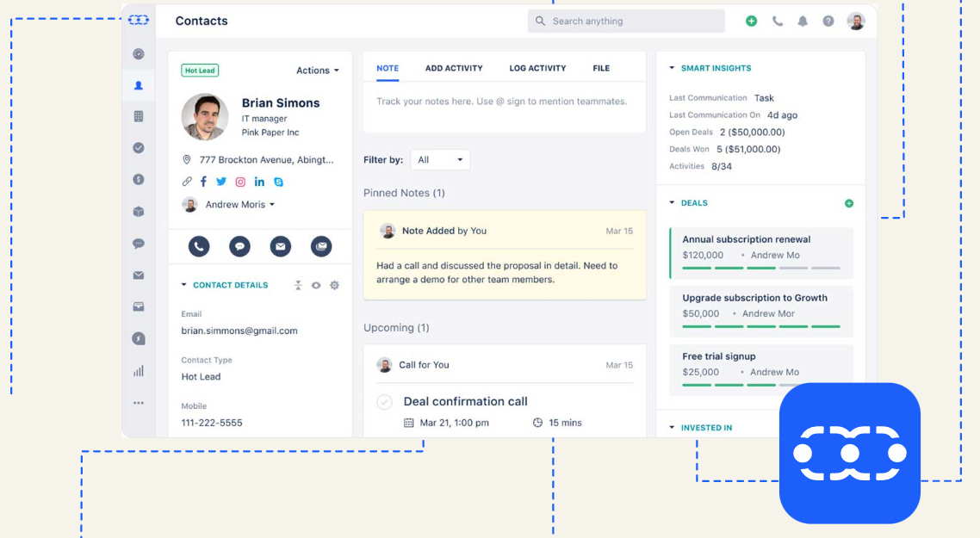Click the Upgrade subscription to Growth progress bar
Image resolution: width=980 pixels, height=538 pixels.
pyautogui.click(x=760, y=326)
